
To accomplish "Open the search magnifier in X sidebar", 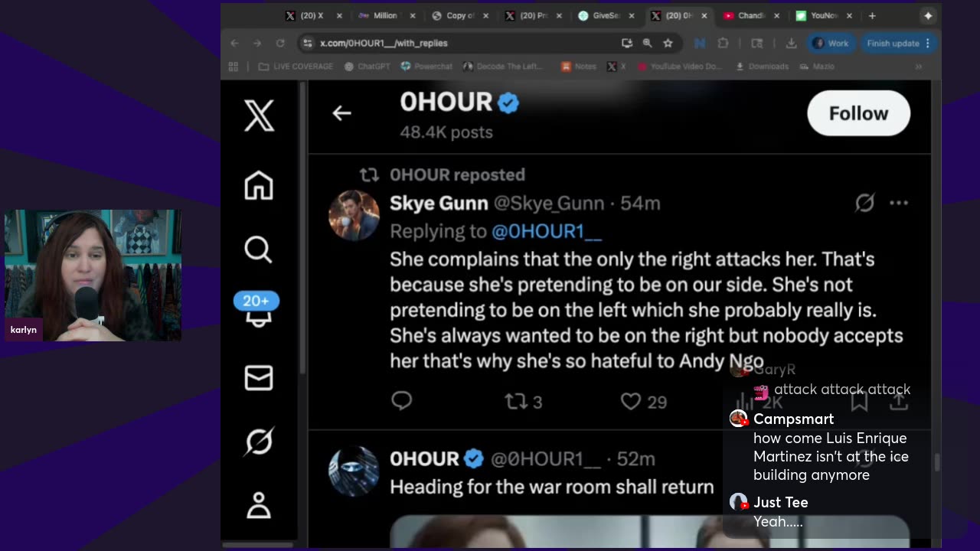I will coord(258,249).
